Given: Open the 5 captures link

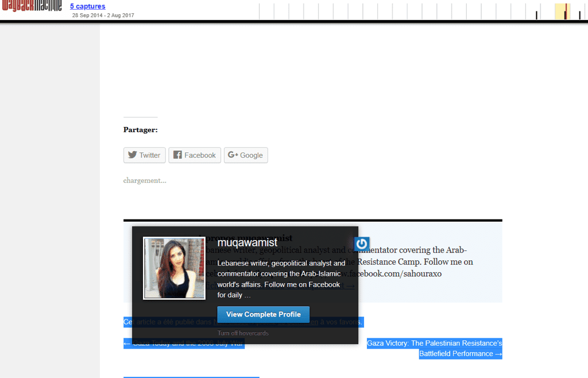Looking at the screenshot, I should pyautogui.click(x=87, y=6).
